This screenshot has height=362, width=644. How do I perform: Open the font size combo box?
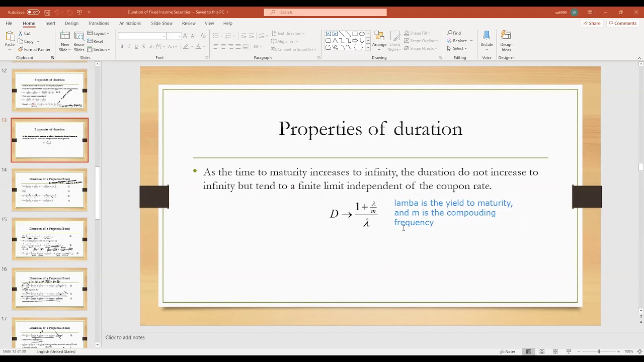[174, 36]
